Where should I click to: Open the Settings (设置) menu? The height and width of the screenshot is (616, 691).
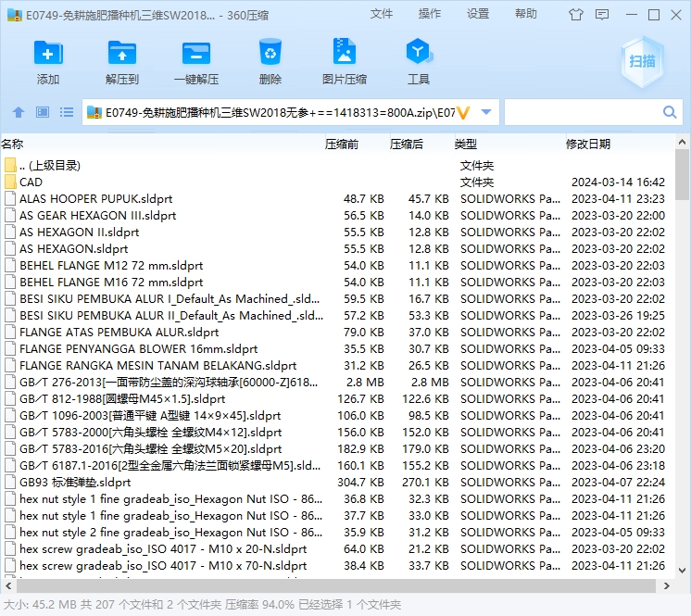[478, 14]
